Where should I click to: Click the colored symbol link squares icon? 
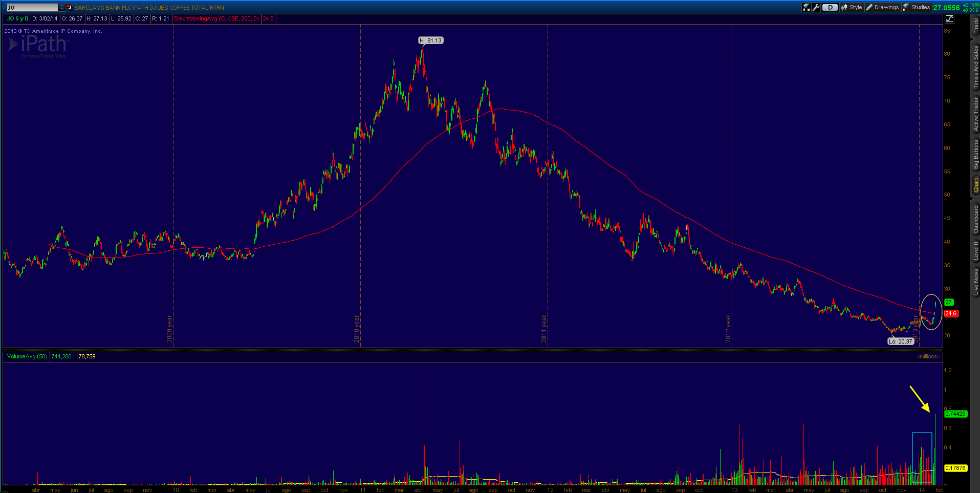(70, 7)
